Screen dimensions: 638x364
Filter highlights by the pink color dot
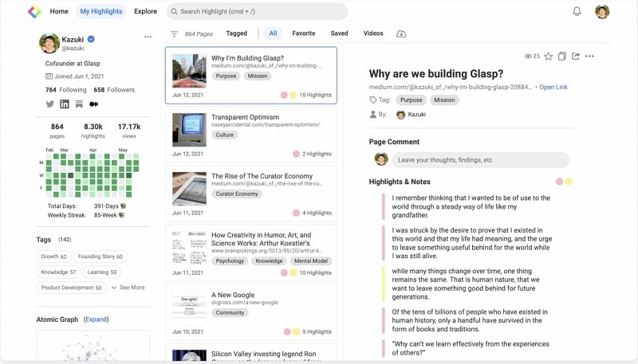pos(560,182)
